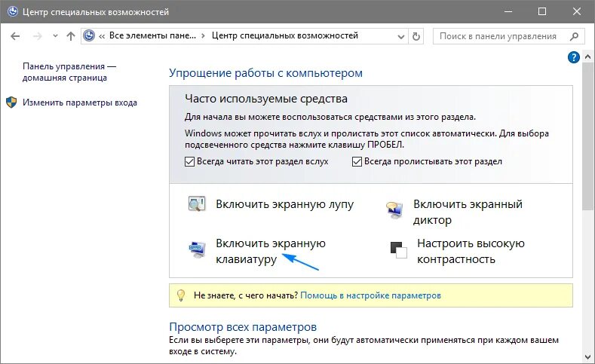
Task: Click the search magnifier icon in the search box
Action: pos(575,36)
